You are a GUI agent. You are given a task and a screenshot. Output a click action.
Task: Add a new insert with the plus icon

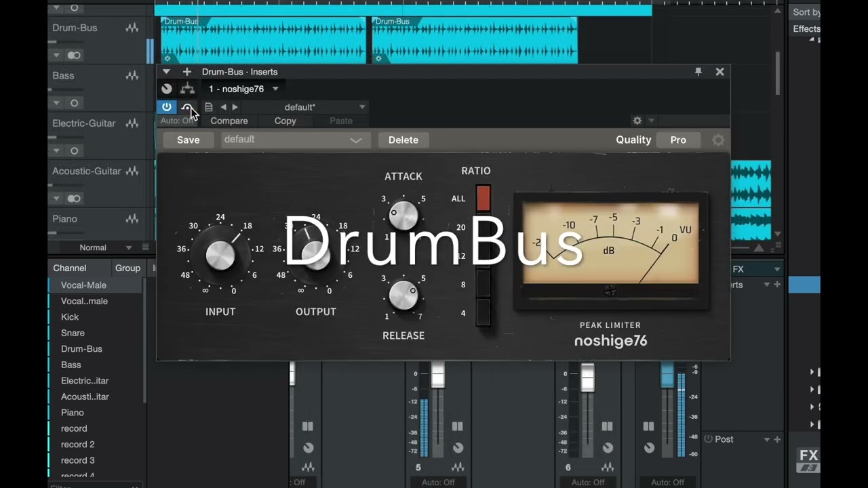187,72
